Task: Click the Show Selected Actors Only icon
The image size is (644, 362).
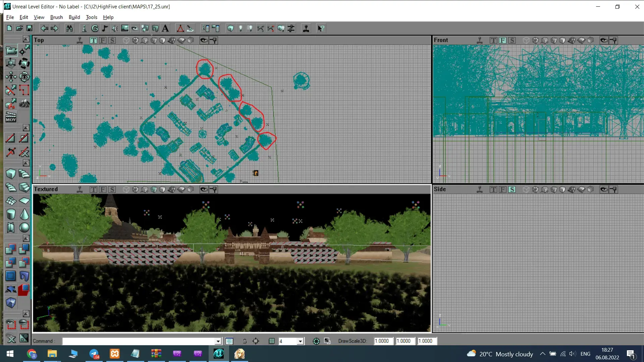Action: 11,324
